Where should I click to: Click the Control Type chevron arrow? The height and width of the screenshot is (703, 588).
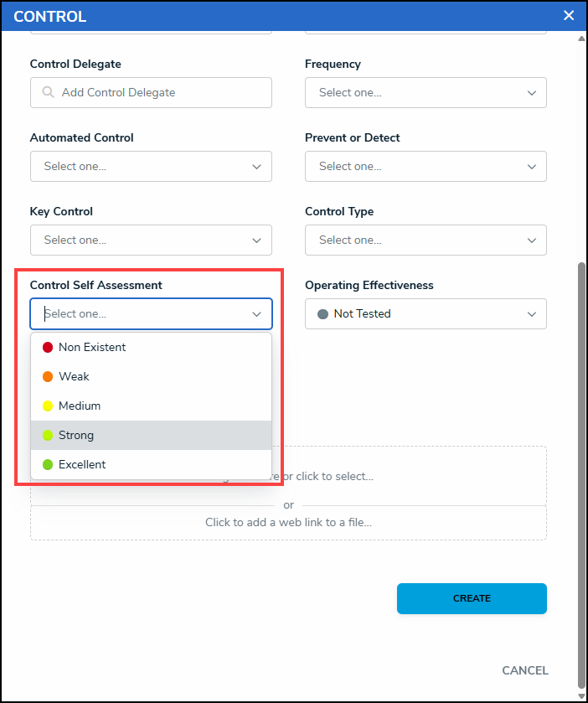point(532,240)
